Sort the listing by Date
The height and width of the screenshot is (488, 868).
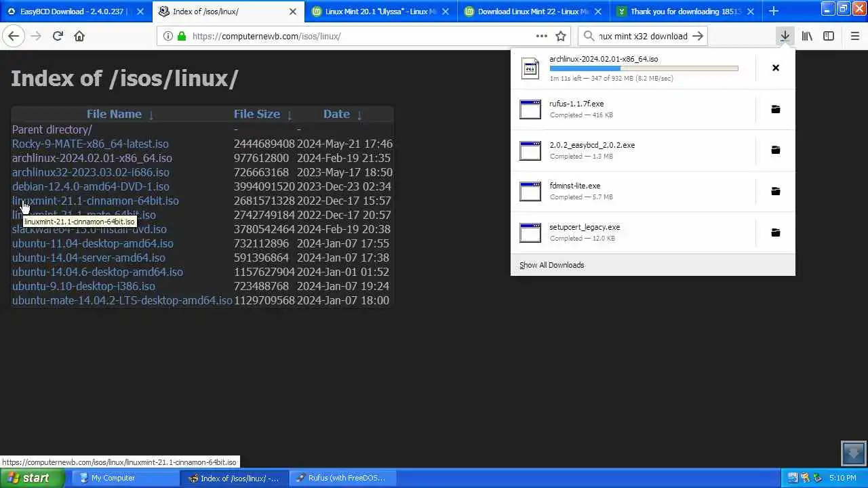pos(336,114)
